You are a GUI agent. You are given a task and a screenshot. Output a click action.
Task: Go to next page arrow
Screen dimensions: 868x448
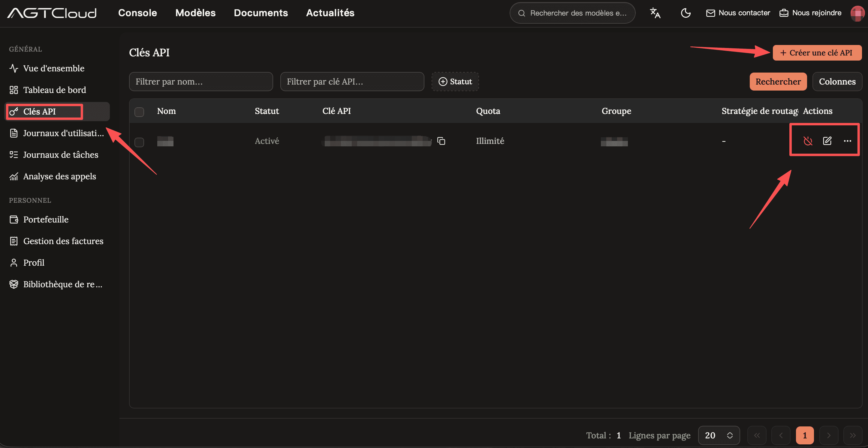[x=829, y=435]
